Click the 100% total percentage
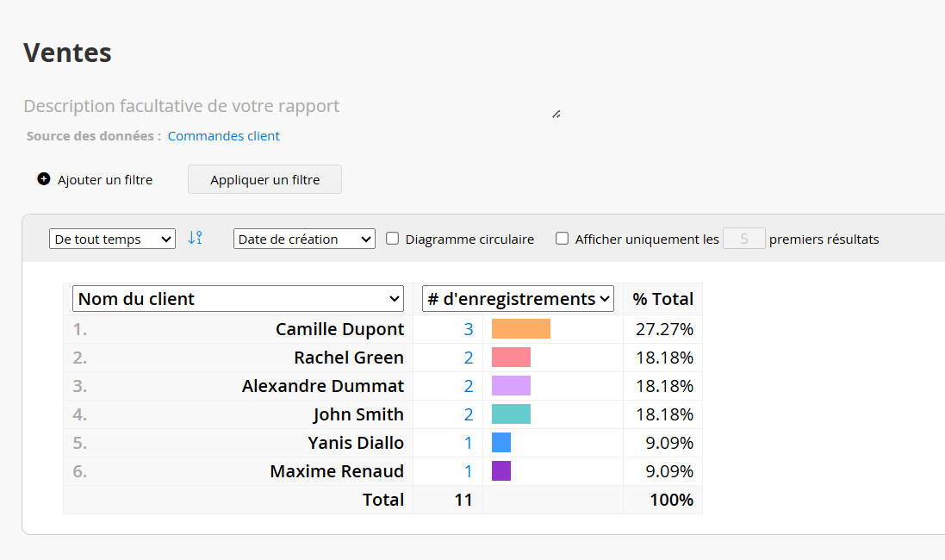This screenshot has width=945, height=560. coord(671,500)
